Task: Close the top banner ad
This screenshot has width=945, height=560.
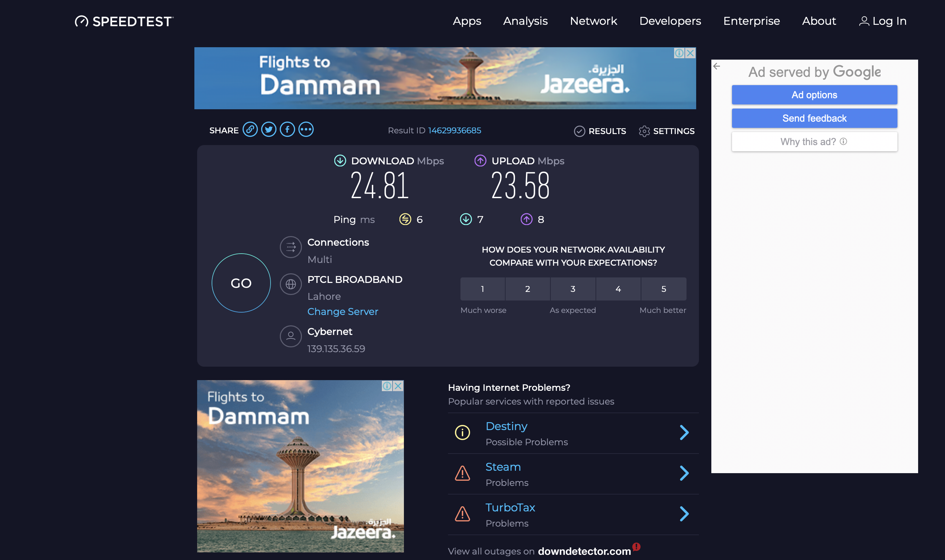Action: click(691, 53)
